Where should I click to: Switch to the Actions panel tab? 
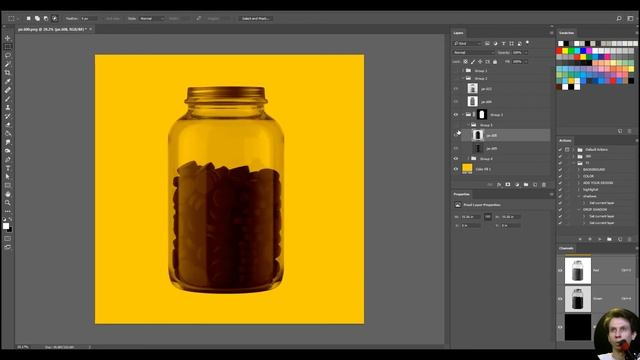tap(565, 140)
